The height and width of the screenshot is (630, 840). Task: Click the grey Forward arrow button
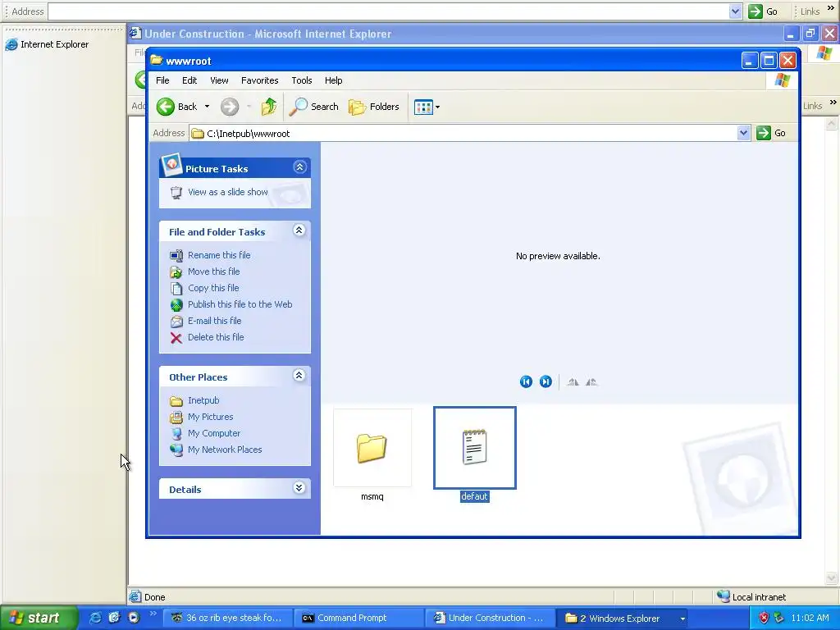tap(230, 107)
